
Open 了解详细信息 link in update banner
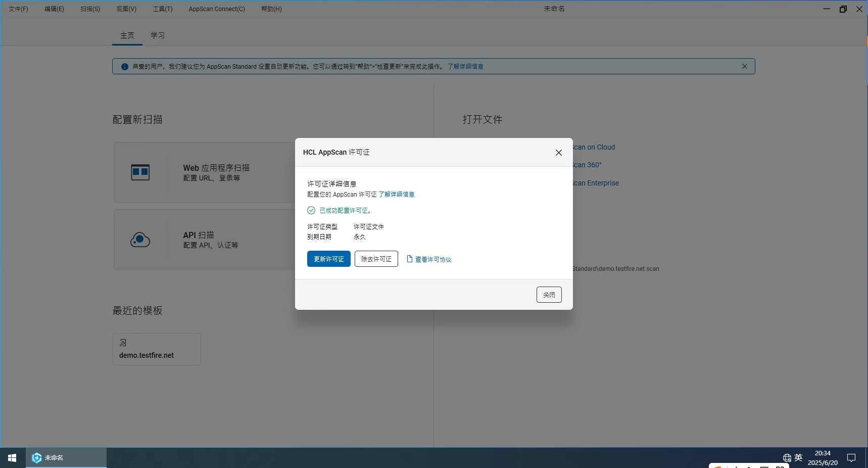coord(465,67)
